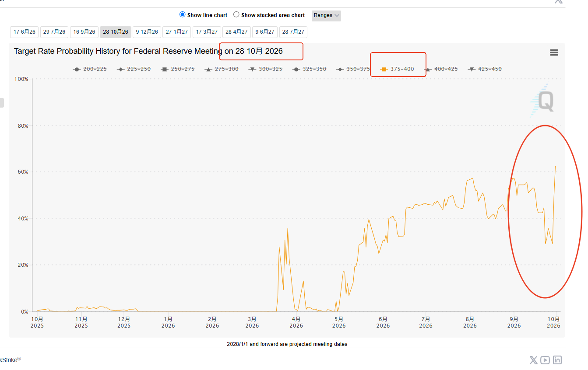The height and width of the screenshot is (370, 588).
Task: Show the 200-225 series in the legend
Action: point(90,69)
